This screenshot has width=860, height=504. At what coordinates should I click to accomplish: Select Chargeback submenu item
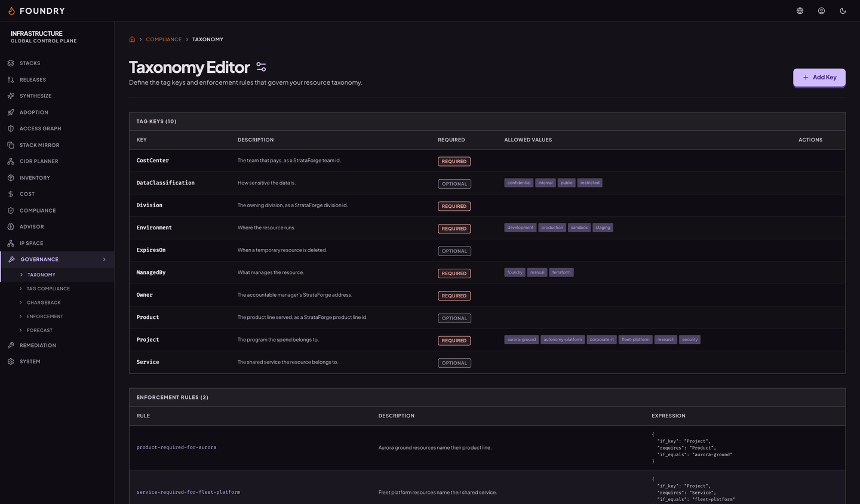57,303
